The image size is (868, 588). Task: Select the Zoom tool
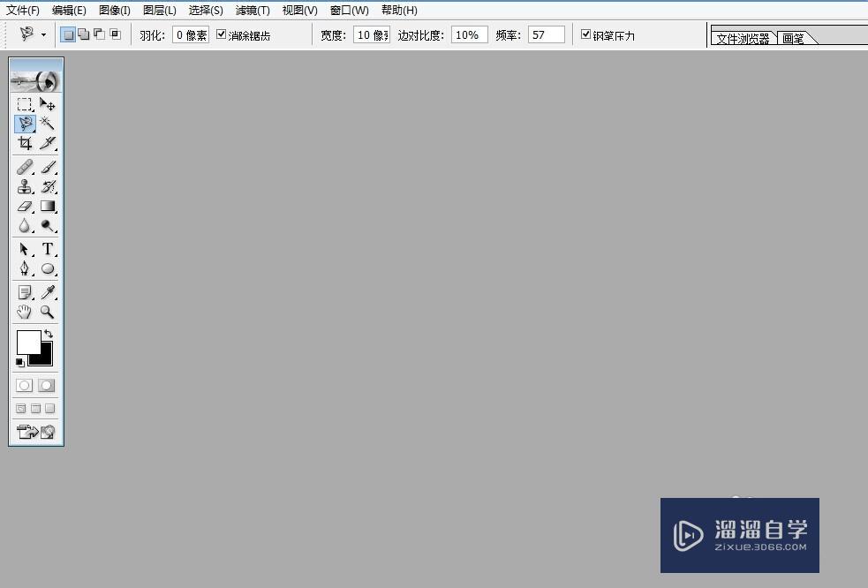tap(48, 313)
